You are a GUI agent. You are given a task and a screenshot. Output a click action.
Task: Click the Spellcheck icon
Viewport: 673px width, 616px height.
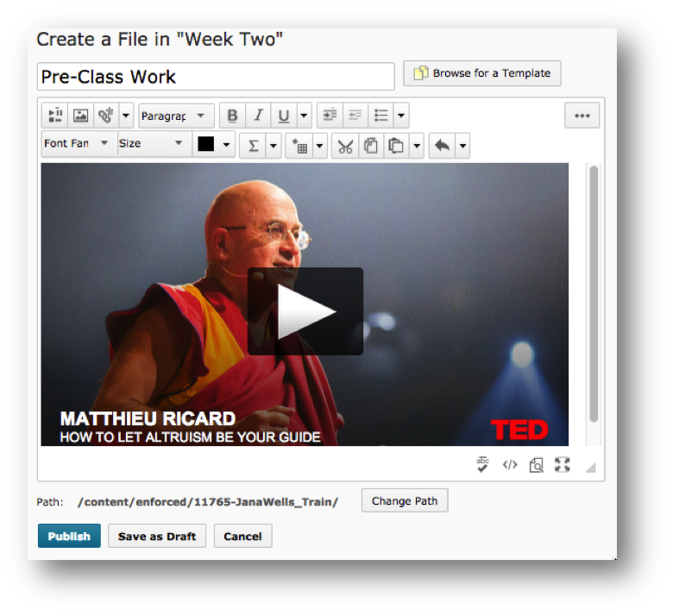click(483, 464)
